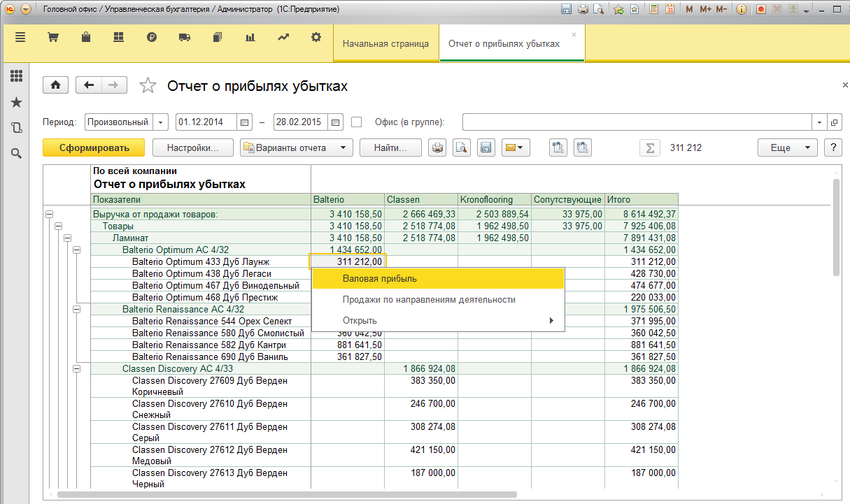Click the M+ memory add button

pos(704,10)
